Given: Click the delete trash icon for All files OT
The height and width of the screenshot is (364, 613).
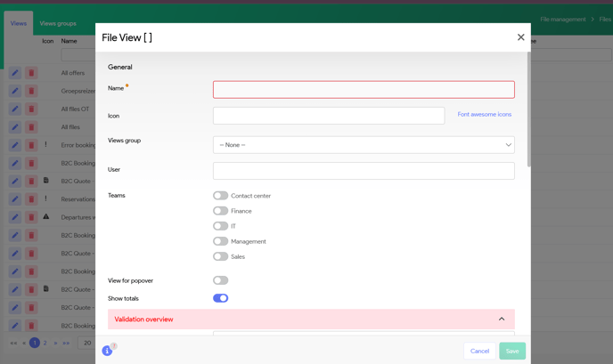Looking at the screenshot, I should pos(31,109).
